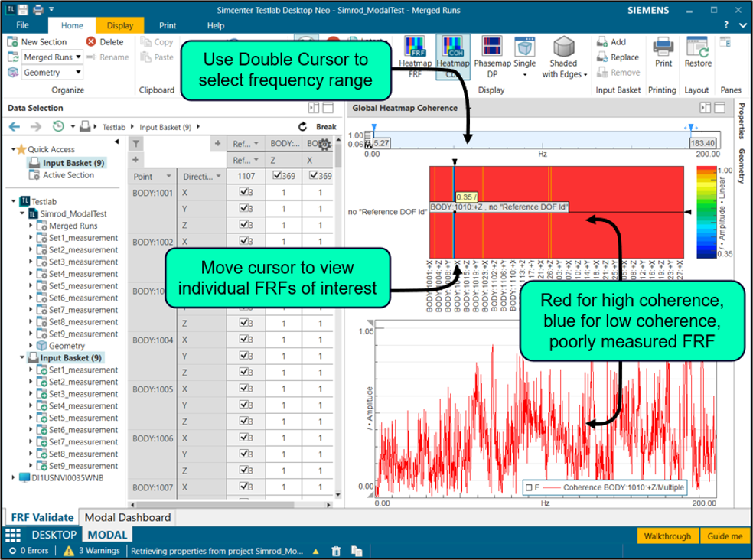753x560 pixels.
Task: Toggle the F checkbox in plot legend
Action: pyautogui.click(x=529, y=487)
